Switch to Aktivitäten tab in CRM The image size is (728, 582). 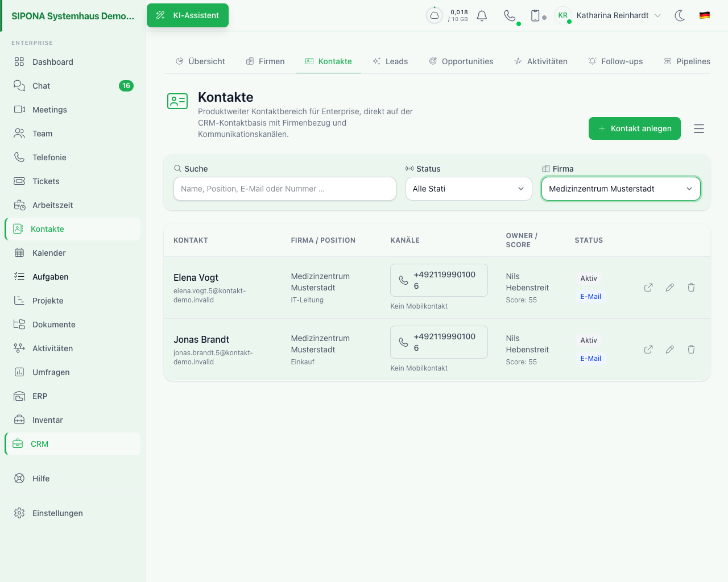[x=541, y=61]
